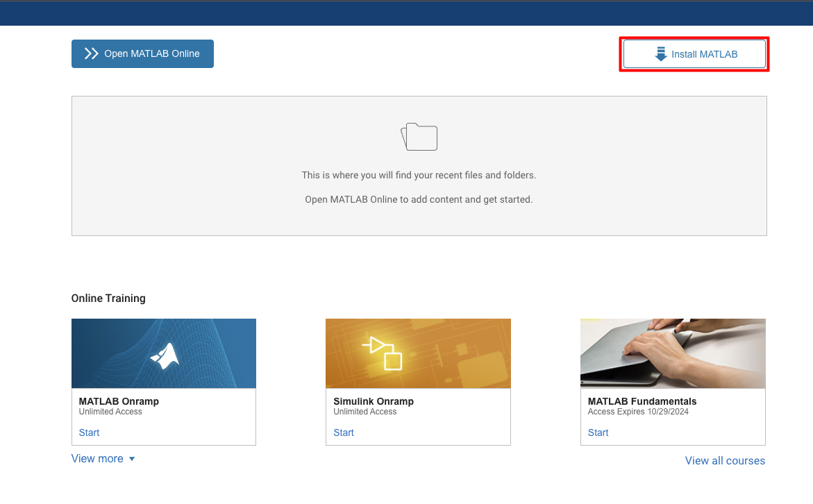The width and height of the screenshot is (813, 504).
Task: Click the arrow beside View more
Action: click(x=132, y=459)
